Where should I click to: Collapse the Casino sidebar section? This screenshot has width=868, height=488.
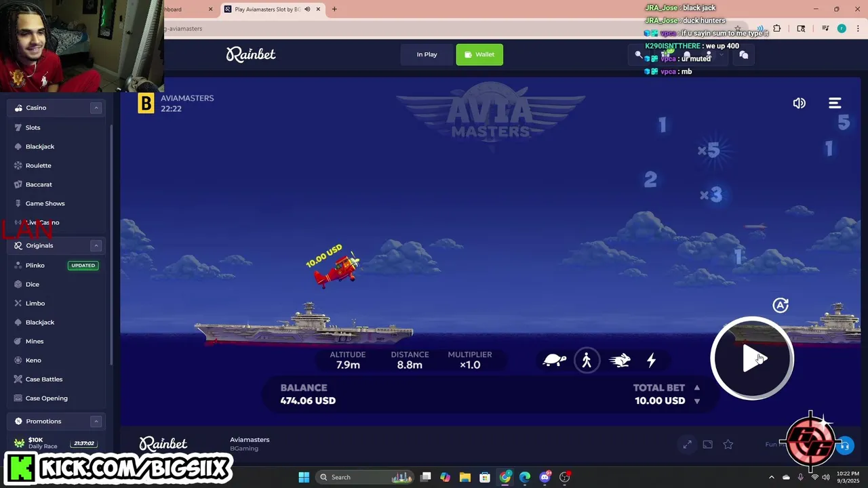pyautogui.click(x=96, y=108)
